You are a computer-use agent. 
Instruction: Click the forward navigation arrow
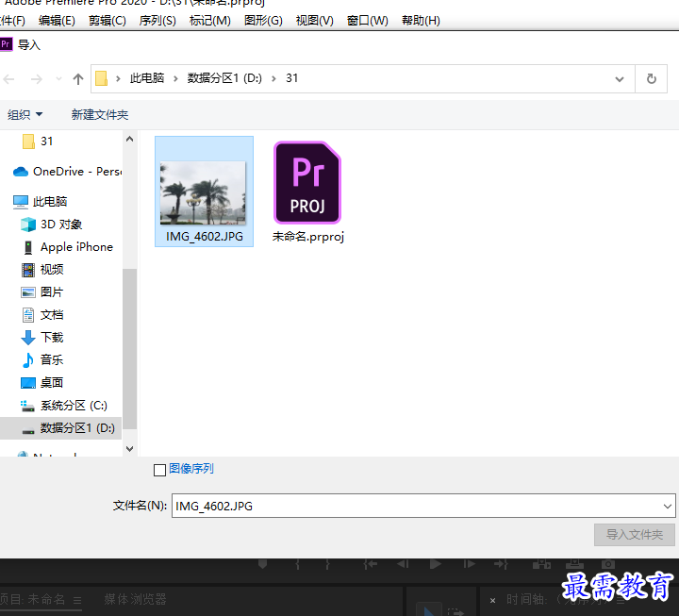click(37, 79)
